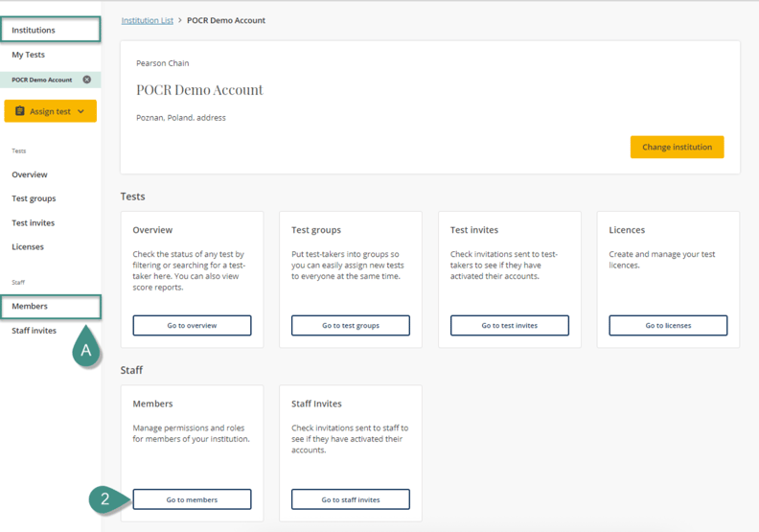Click Go to members button
Viewport: 759px width, 532px height.
(x=192, y=499)
